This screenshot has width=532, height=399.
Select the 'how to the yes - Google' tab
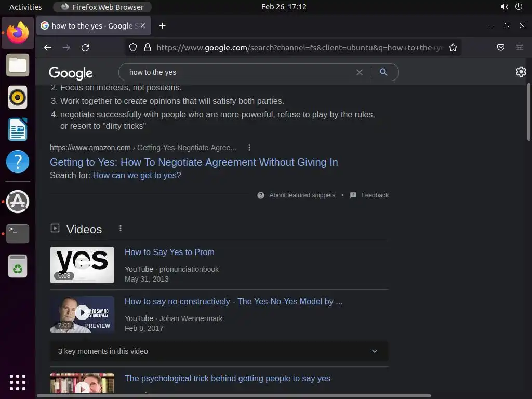pos(94,26)
